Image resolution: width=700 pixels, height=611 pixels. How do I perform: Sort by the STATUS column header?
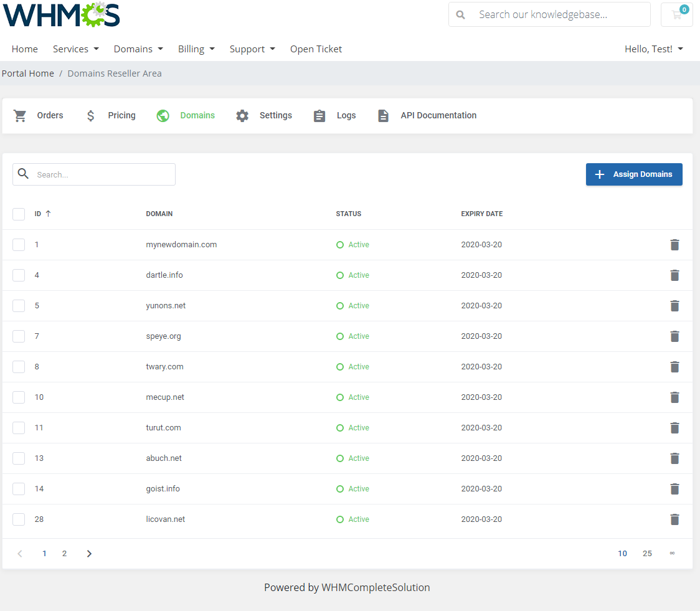coord(349,214)
